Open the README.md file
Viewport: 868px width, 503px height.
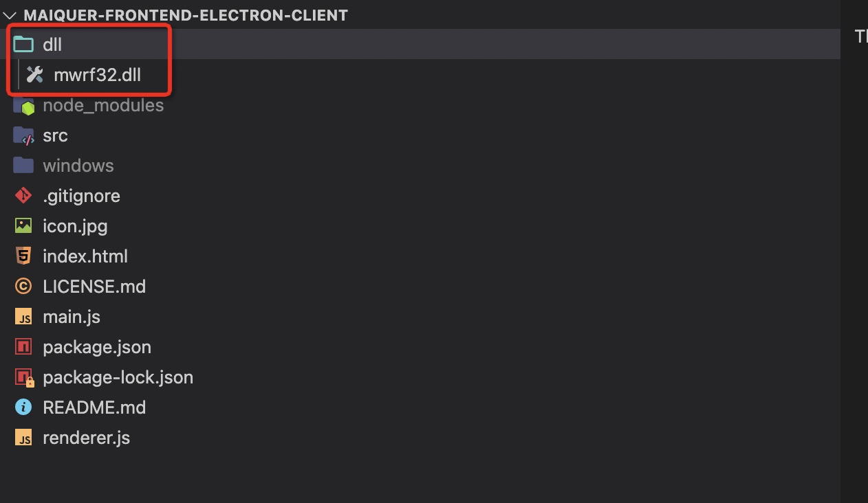point(94,407)
